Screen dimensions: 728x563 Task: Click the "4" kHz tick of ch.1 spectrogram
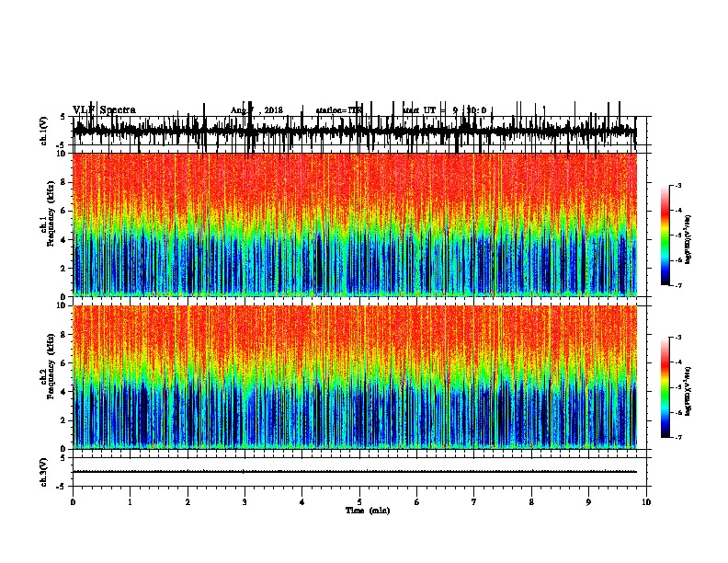pyautogui.click(x=63, y=240)
